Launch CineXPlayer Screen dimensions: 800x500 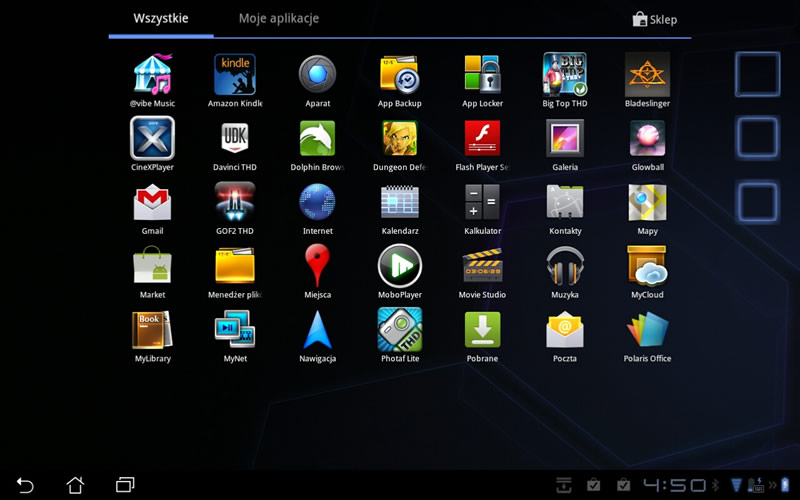pos(152,138)
